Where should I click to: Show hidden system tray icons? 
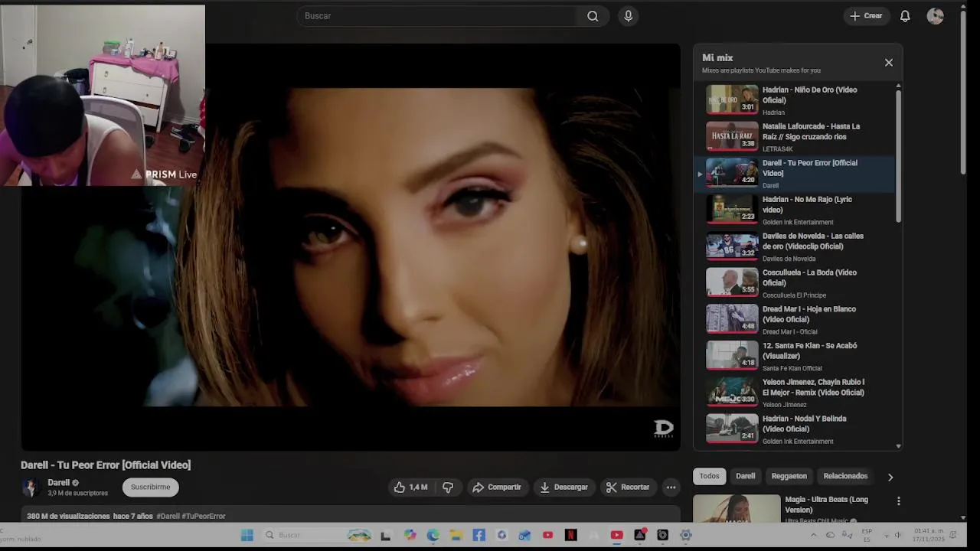click(x=814, y=536)
